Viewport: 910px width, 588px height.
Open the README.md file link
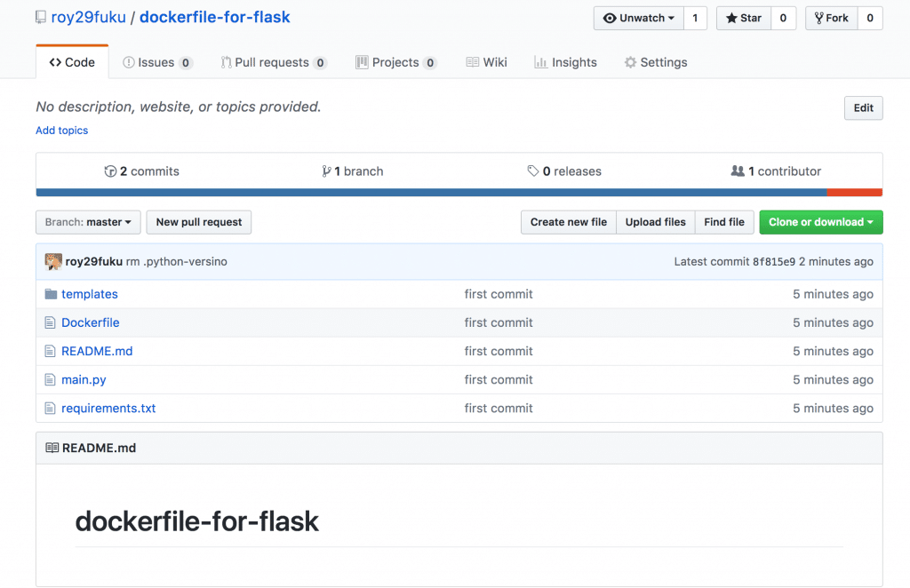(97, 351)
